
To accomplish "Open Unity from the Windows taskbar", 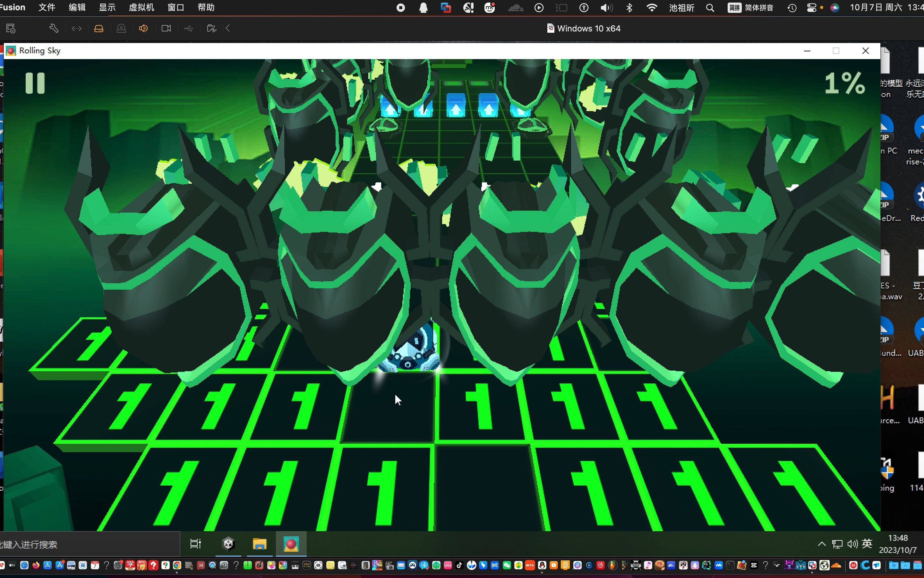I will click(x=228, y=544).
